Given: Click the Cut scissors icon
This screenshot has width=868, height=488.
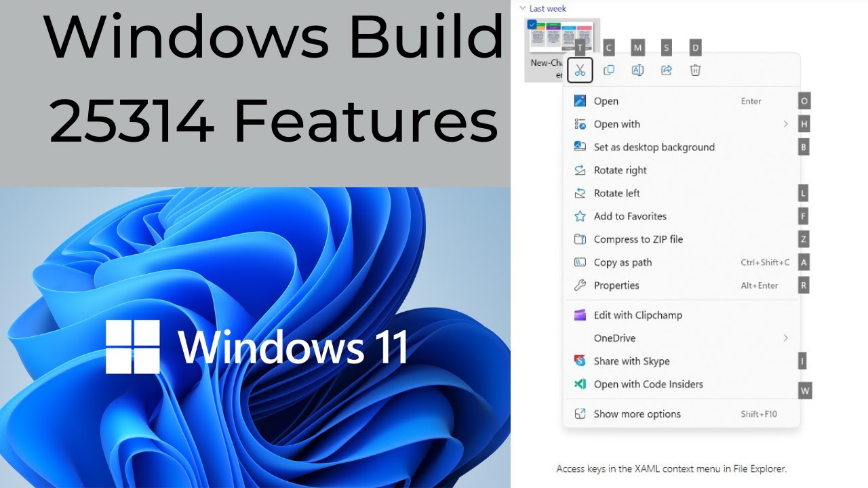Looking at the screenshot, I should point(580,70).
